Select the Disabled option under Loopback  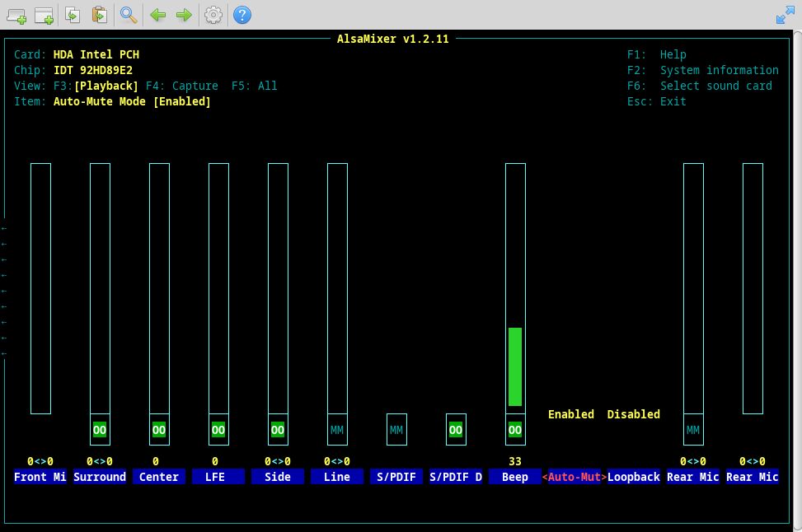pos(633,414)
